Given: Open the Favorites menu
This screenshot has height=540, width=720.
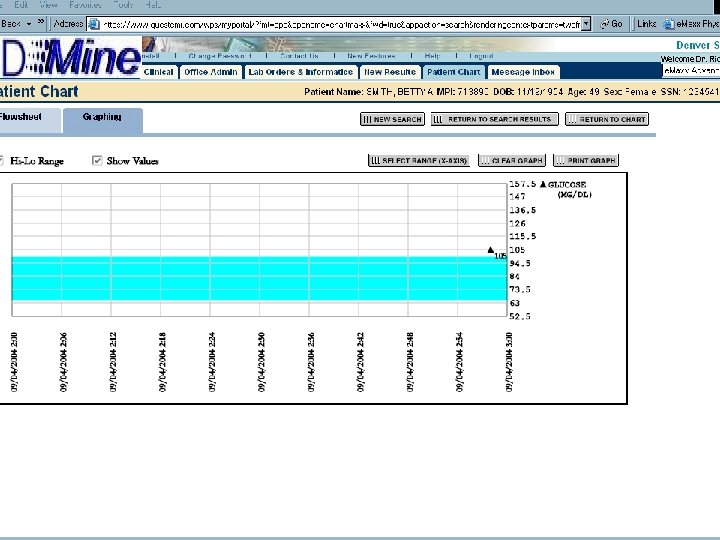Looking at the screenshot, I should 85,5.
